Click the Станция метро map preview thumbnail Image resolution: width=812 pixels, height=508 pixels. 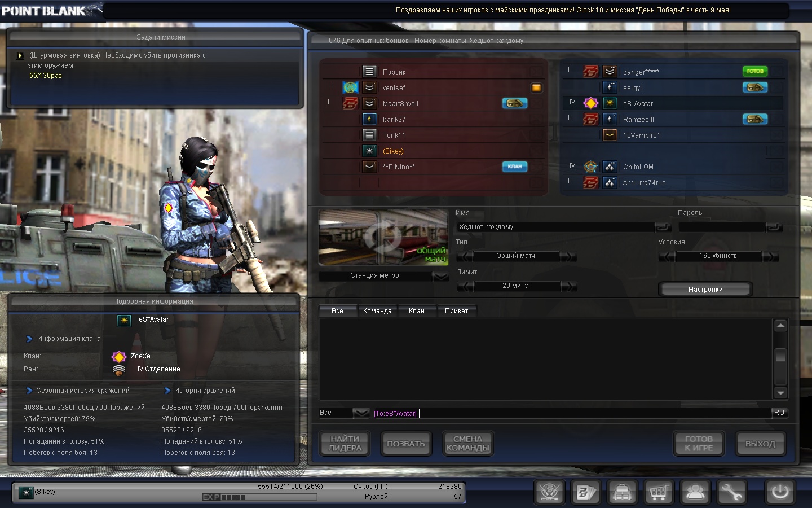tap(383, 238)
